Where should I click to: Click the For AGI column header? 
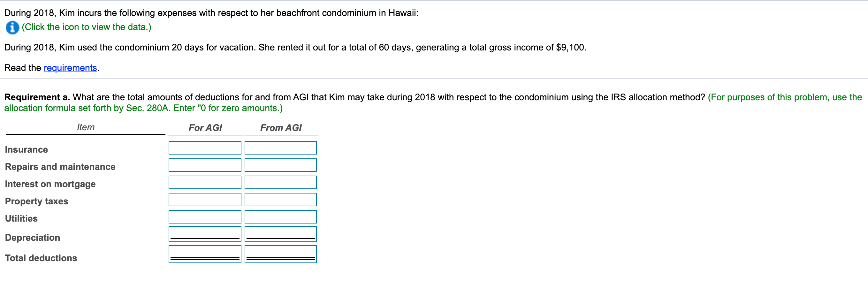click(x=205, y=128)
